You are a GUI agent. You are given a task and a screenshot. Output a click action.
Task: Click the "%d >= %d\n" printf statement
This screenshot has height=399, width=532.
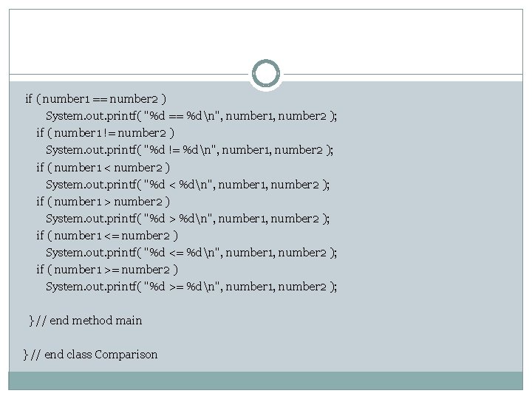(x=191, y=286)
